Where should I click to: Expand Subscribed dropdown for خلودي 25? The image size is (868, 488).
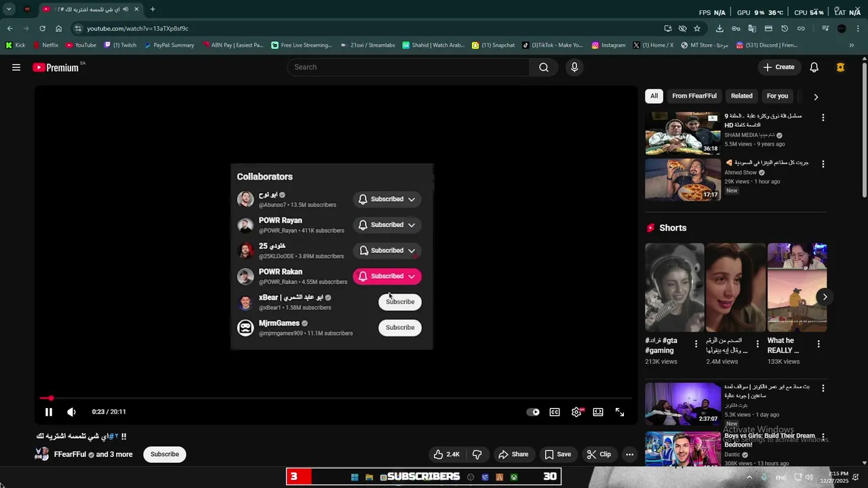(x=387, y=251)
